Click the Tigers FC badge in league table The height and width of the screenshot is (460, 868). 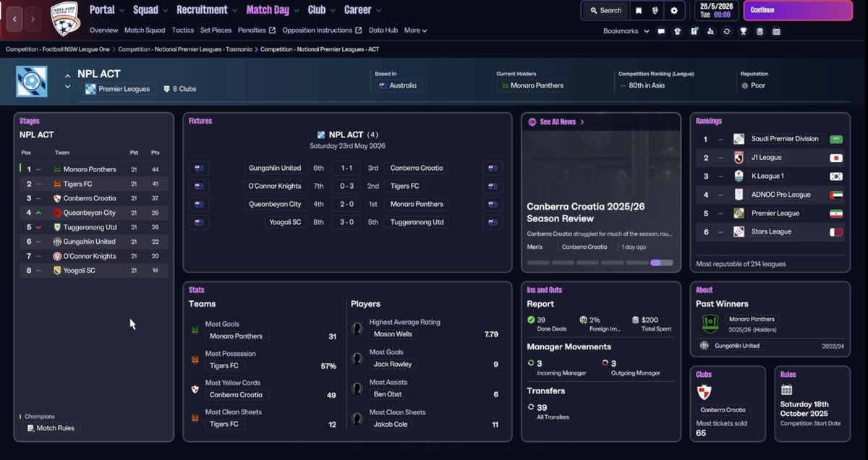pos(57,184)
